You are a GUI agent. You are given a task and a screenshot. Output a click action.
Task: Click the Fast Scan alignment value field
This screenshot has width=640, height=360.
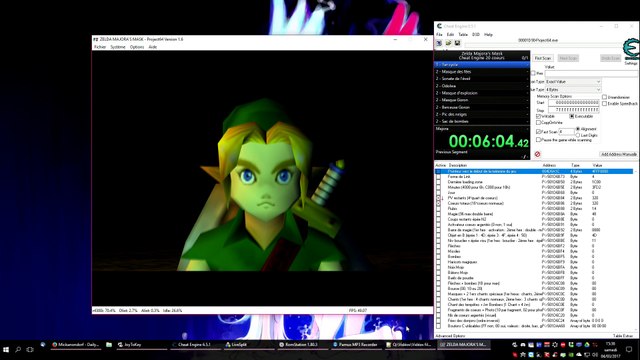(x=567, y=131)
